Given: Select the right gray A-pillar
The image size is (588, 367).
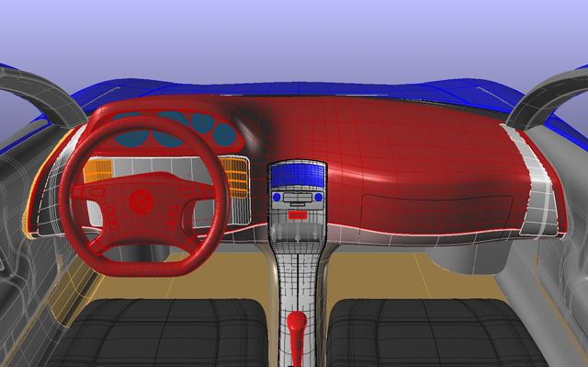Looking at the screenshot, I should pyautogui.click(x=548, y=97).
